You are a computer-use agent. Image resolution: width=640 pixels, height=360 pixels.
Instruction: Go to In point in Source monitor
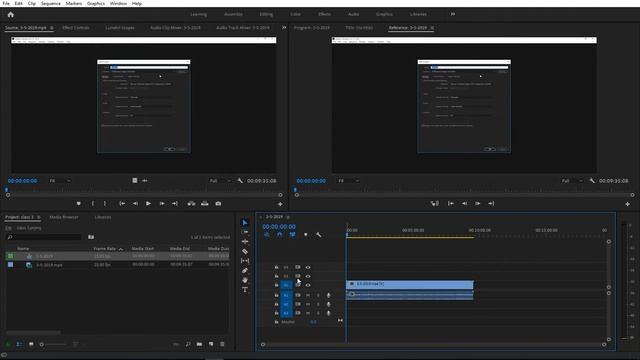coord(122,203)
